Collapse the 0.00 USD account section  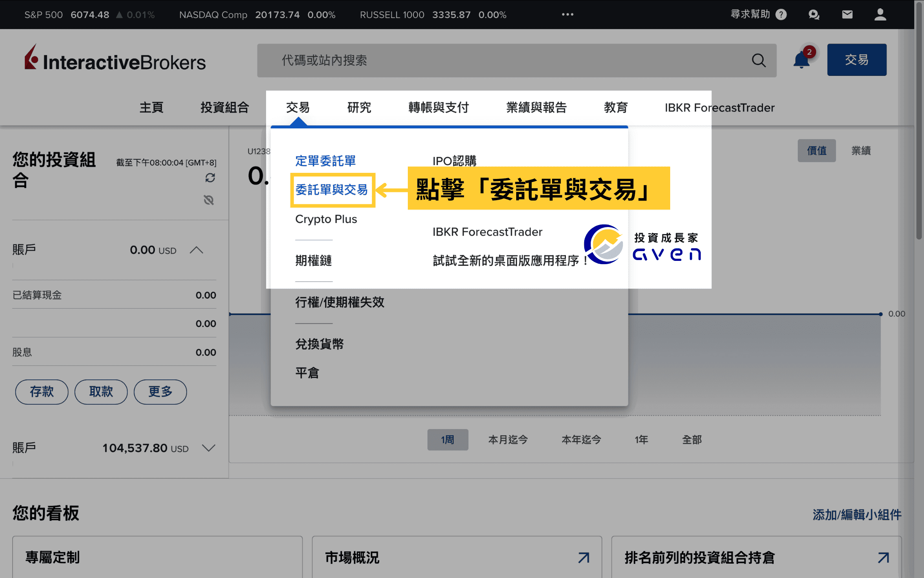(x=196, y=250)
